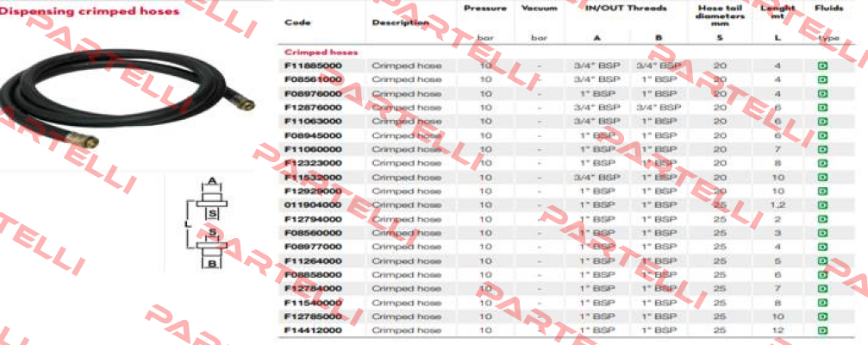Image resolution: width=868 pixels, height=345 pixels.
Task: Select product code F12929000
Action: [313, 191]
